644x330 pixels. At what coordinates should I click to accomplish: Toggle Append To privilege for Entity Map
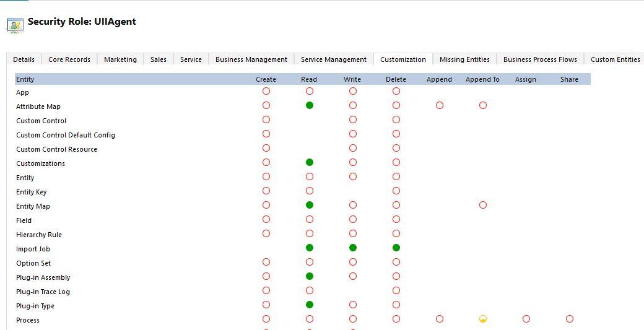483,205
